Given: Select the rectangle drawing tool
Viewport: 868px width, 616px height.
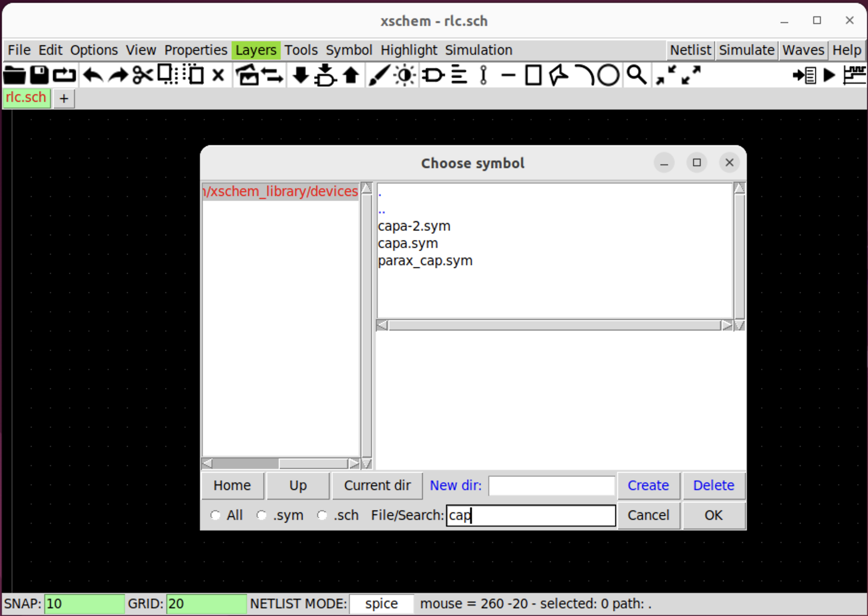Looking at the screenshot, I should click(533, 75).
